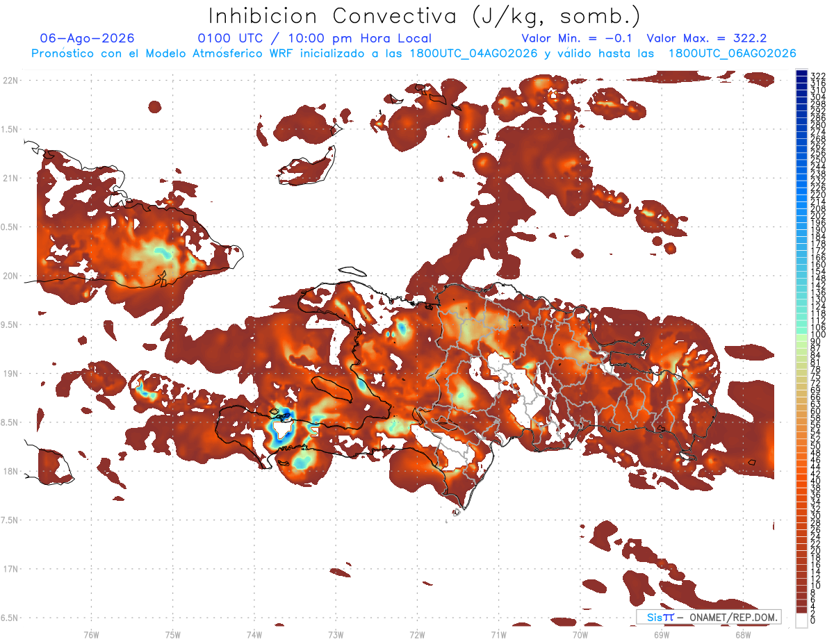834x644 pixels.
Task: Click the 'Pronóstico con el Modelo Atmósferico WRF' line
Action: pos(414,53)
